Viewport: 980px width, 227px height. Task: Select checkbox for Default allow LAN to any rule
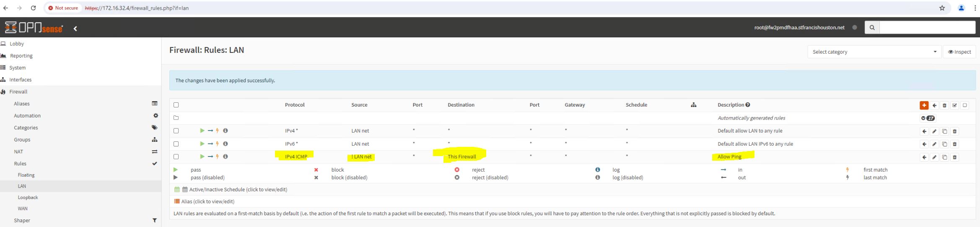tap(176, 131)
